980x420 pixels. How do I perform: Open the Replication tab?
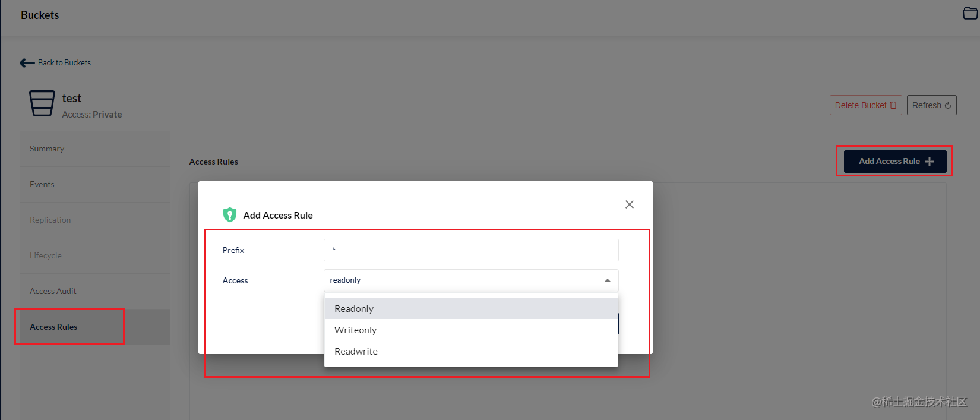pos(95,220)
